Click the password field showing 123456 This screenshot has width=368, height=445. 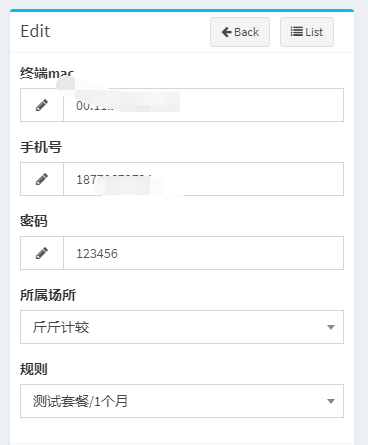pos(203,253)
